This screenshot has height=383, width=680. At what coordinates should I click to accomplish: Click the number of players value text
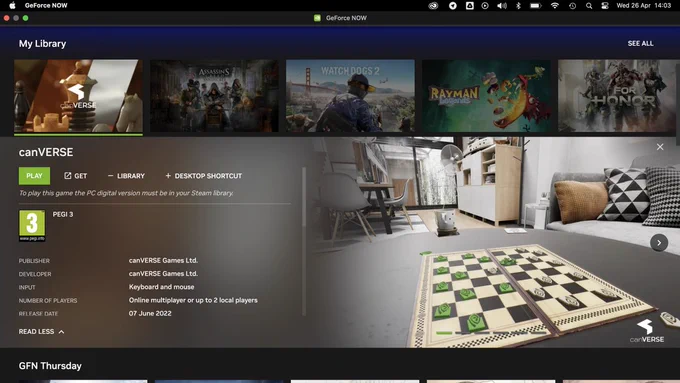point(193,300)
